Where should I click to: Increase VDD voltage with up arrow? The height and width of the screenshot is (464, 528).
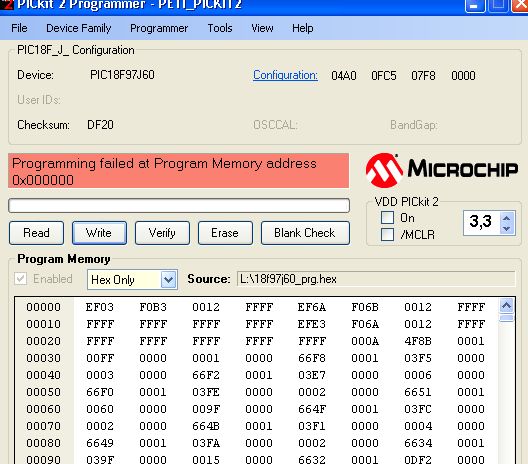506,218
